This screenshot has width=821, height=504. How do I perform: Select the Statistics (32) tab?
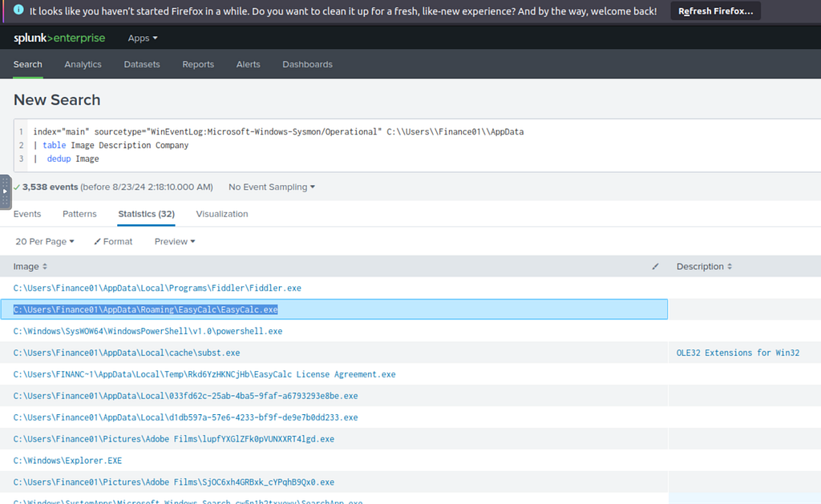click(146, 214)
